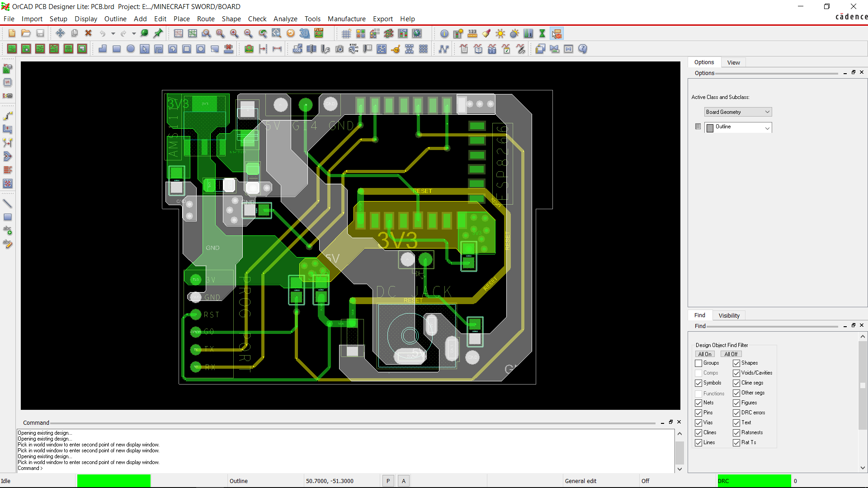The height and width of the screenshot is (488, 868).
Task: Click the green hourglass DRC update icon
Action: 542,33
